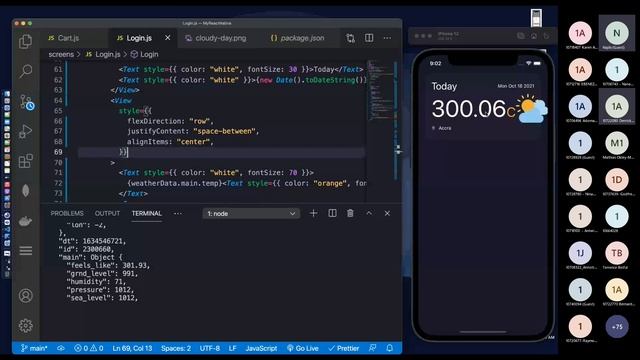This screenshot has width=640, height=360.
Task: Open the Source Control view
Action: tap(26, 102)
